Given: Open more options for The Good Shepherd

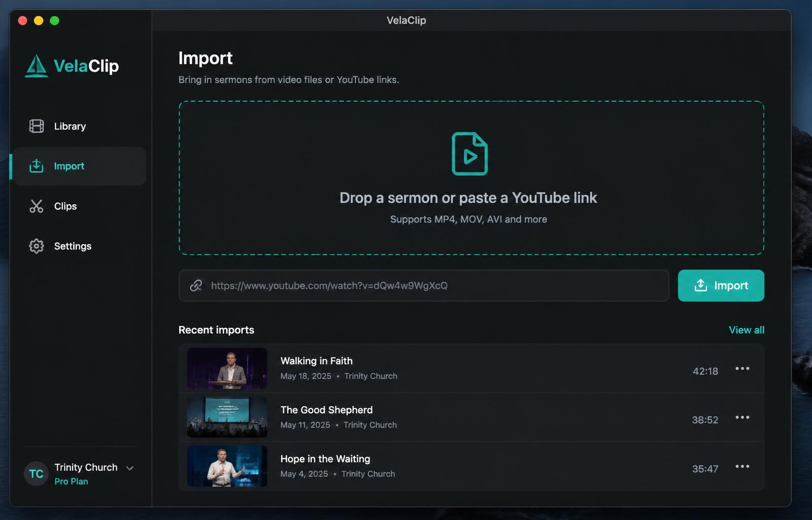Looking at the screenshot, I should point(742,417).
